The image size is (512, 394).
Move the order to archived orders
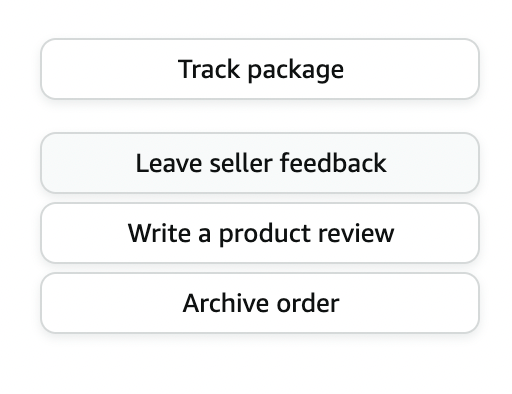[260, 303]
